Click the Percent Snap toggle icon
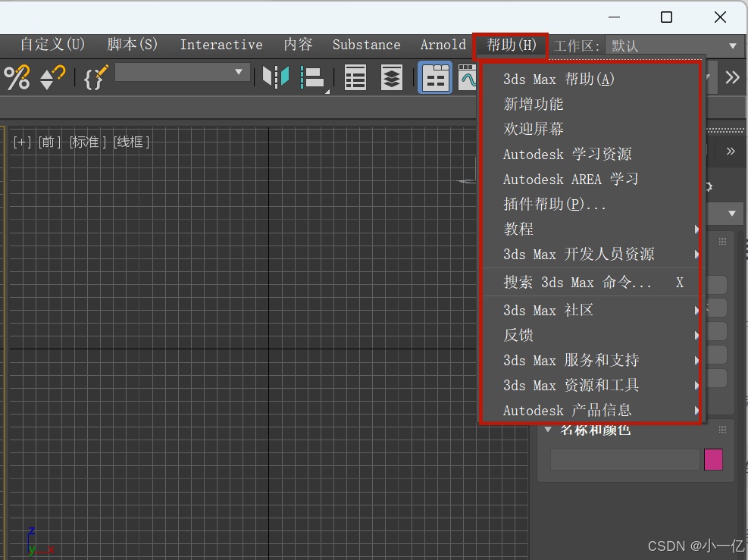 (x=17, y=77)
